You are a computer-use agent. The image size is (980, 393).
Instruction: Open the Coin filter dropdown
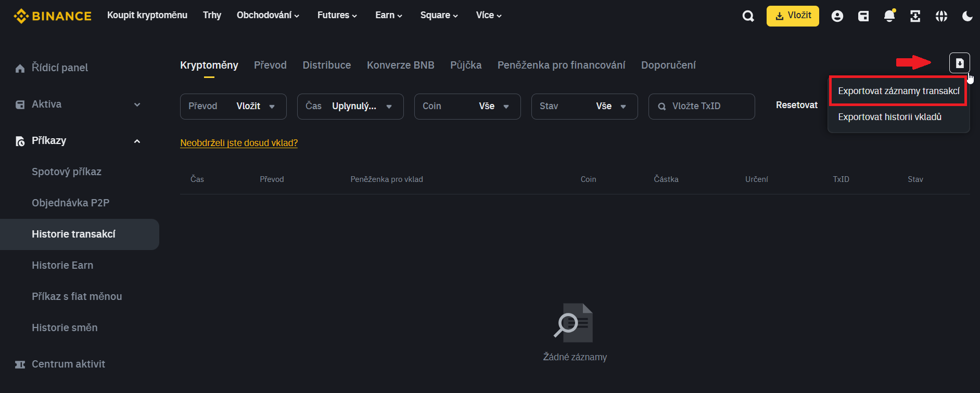click(x=467, y=107)
